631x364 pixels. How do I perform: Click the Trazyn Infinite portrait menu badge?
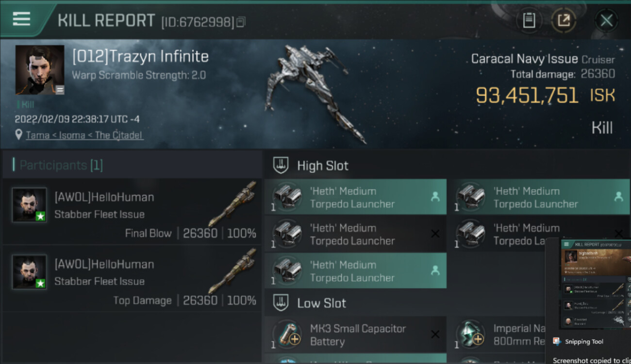pyautogui.click(x=60, y=90)
